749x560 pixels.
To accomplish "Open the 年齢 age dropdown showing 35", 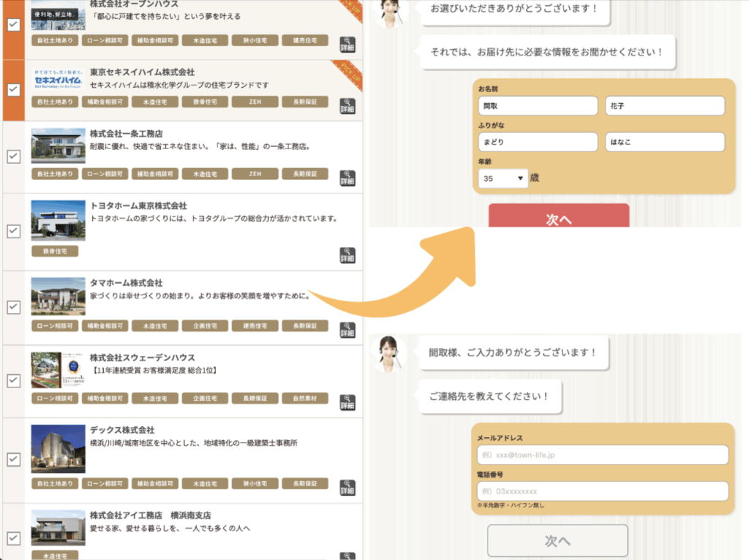I will [503, 178].
